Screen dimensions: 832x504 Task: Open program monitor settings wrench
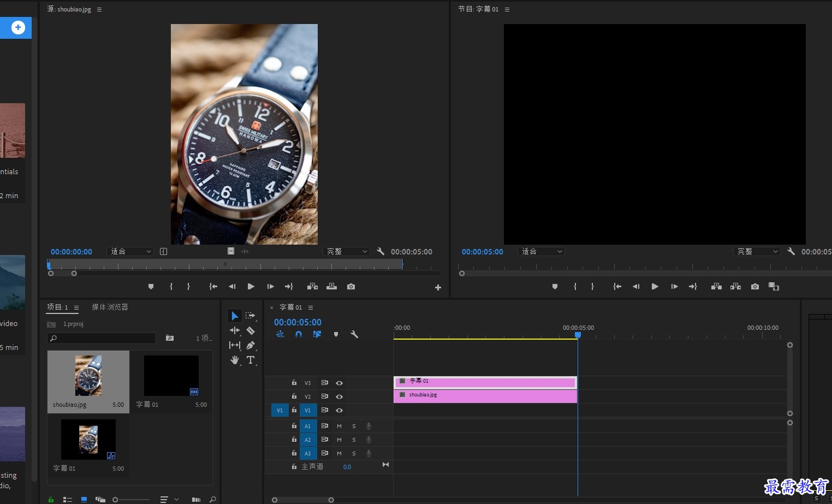click(x=791, y=252)
